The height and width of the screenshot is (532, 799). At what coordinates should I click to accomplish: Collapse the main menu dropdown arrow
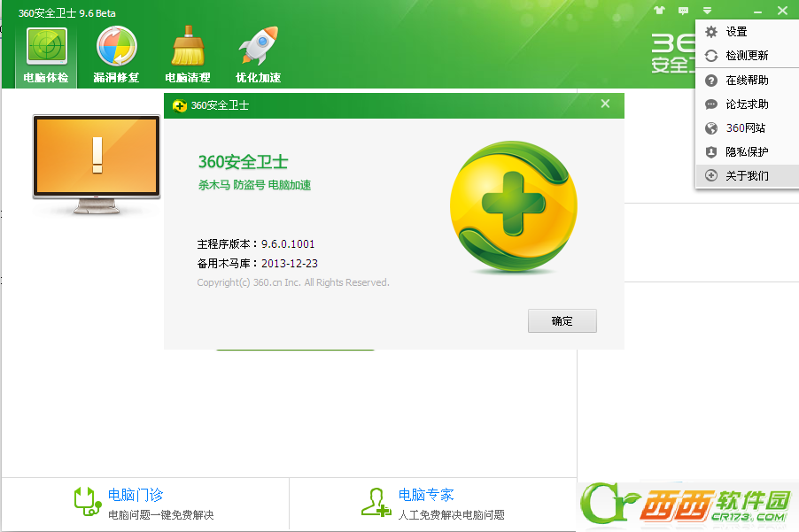click(x=707, y=12)
